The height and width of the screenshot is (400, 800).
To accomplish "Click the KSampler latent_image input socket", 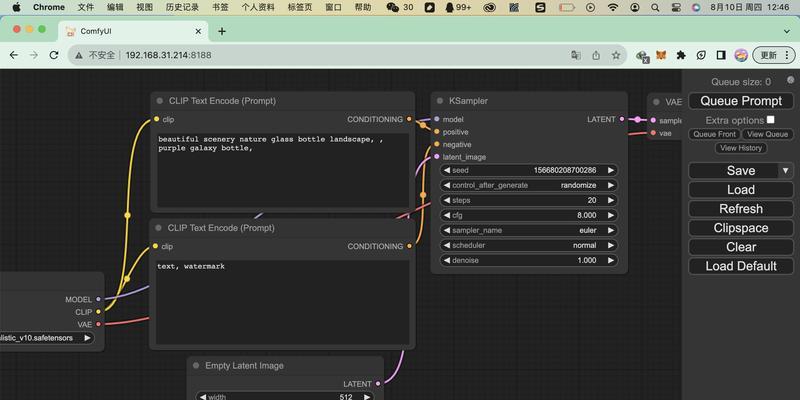I will coord(437,157).
